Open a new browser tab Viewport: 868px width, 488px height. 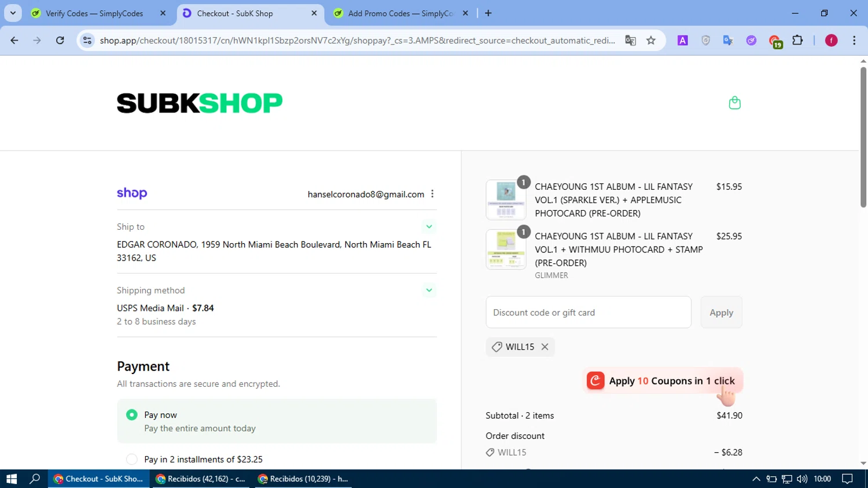tap(488, 13)
